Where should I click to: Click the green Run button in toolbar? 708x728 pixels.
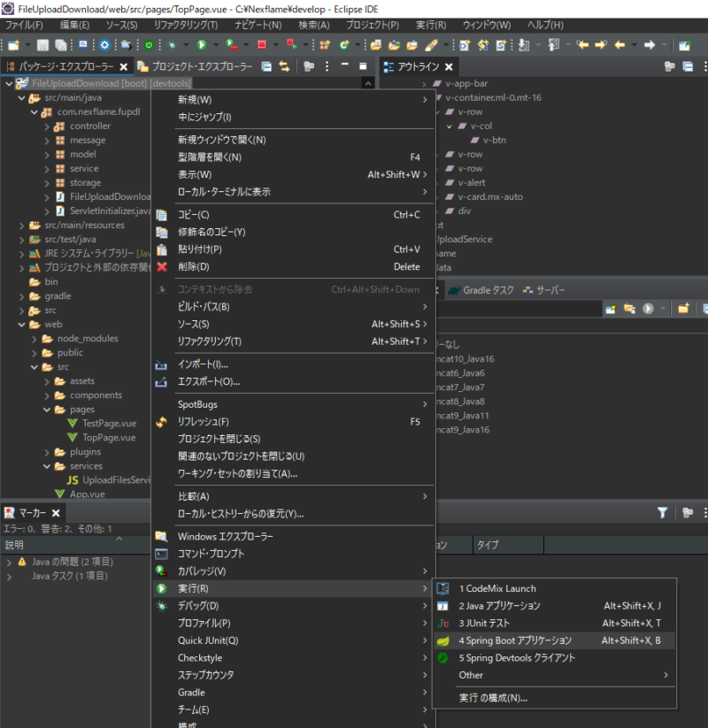[x=202, y=44]
